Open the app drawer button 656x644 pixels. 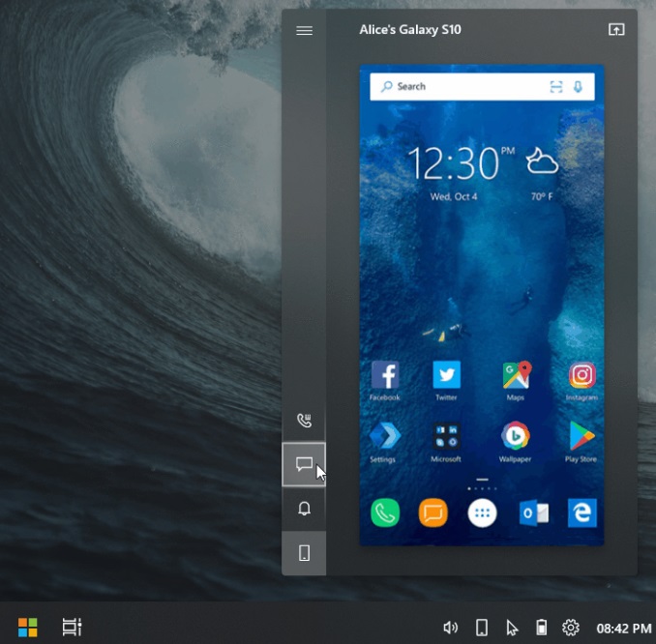[482, 513]
